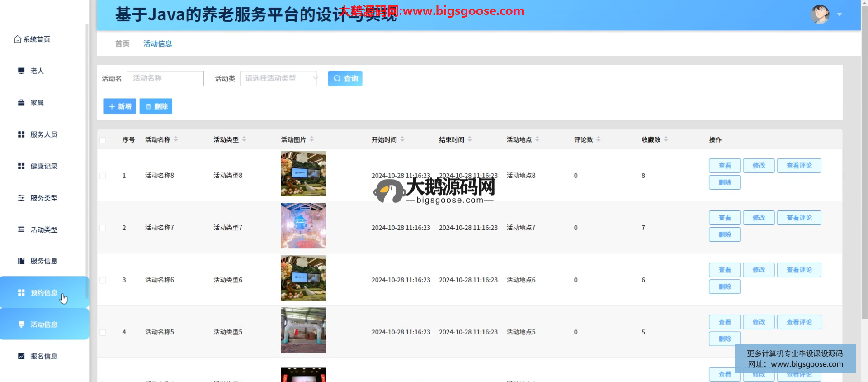Select the checkbox for row 活动名称6

[103, 280]
